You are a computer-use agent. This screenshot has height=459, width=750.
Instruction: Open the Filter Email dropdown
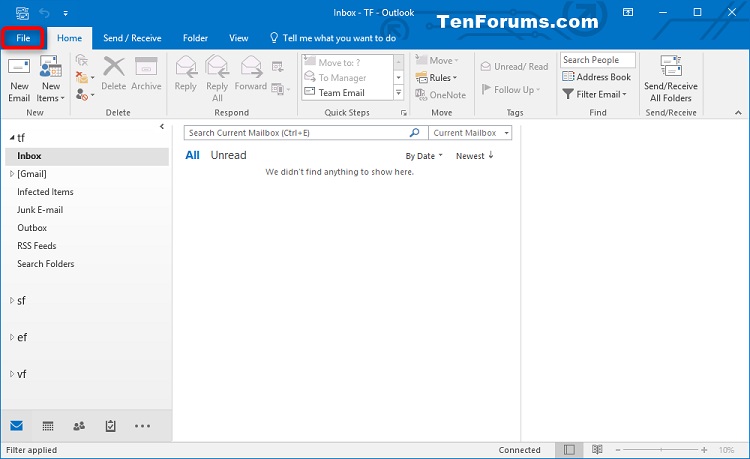(595, 94)
